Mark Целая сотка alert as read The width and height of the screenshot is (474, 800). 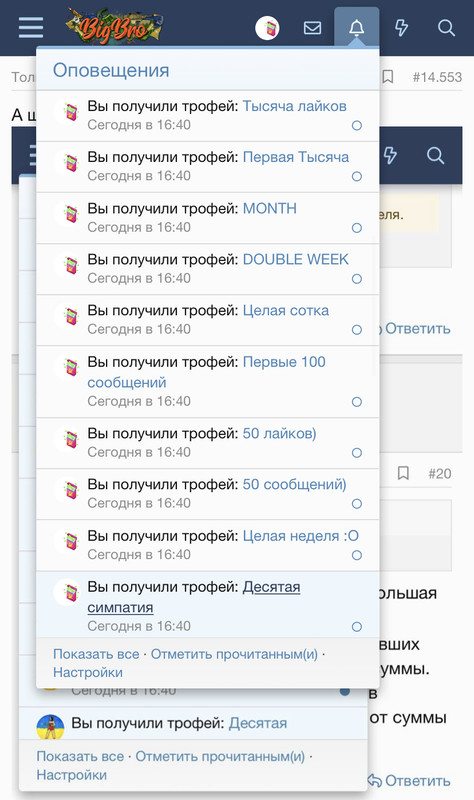[x=357, y=330]
